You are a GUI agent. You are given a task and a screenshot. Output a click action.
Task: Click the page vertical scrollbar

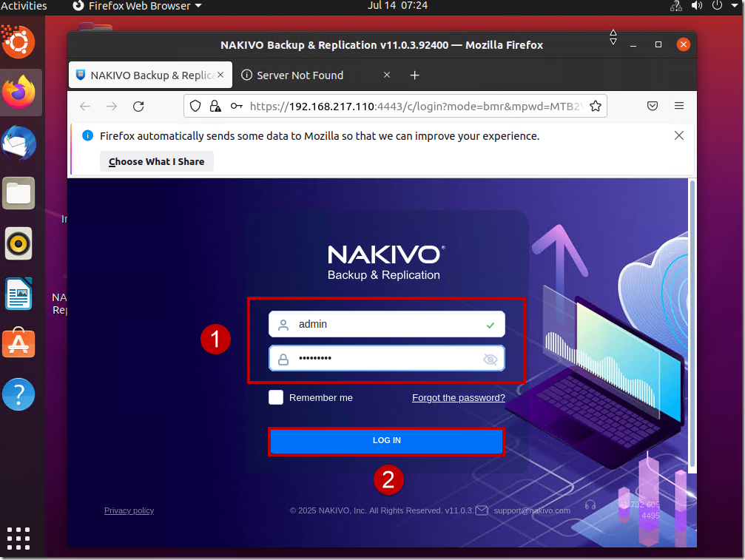click(692, 325)
